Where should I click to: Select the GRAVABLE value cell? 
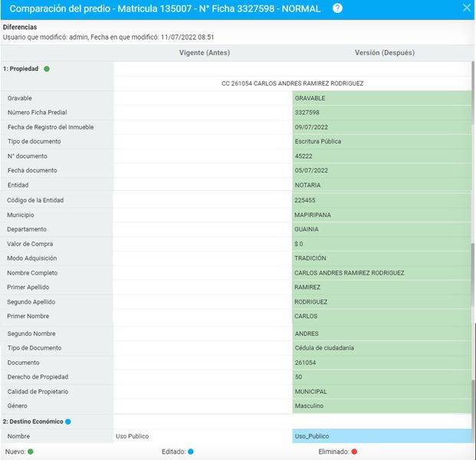[382, 98]
